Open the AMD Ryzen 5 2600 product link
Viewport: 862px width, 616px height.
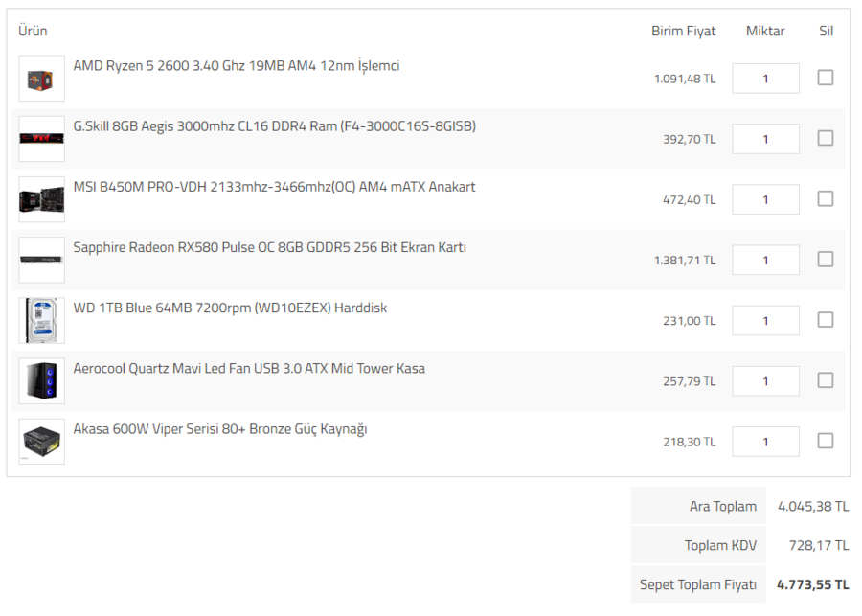pos(236,66)
